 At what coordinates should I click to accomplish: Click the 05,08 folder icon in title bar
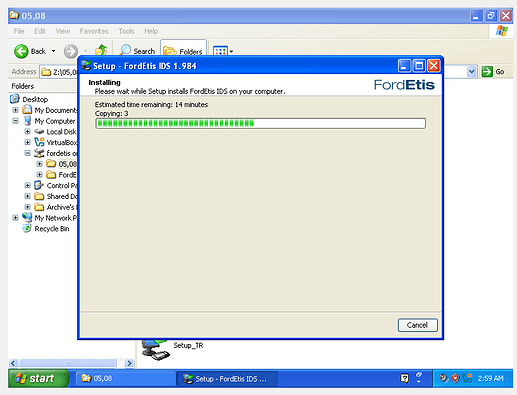coord(14,15)
